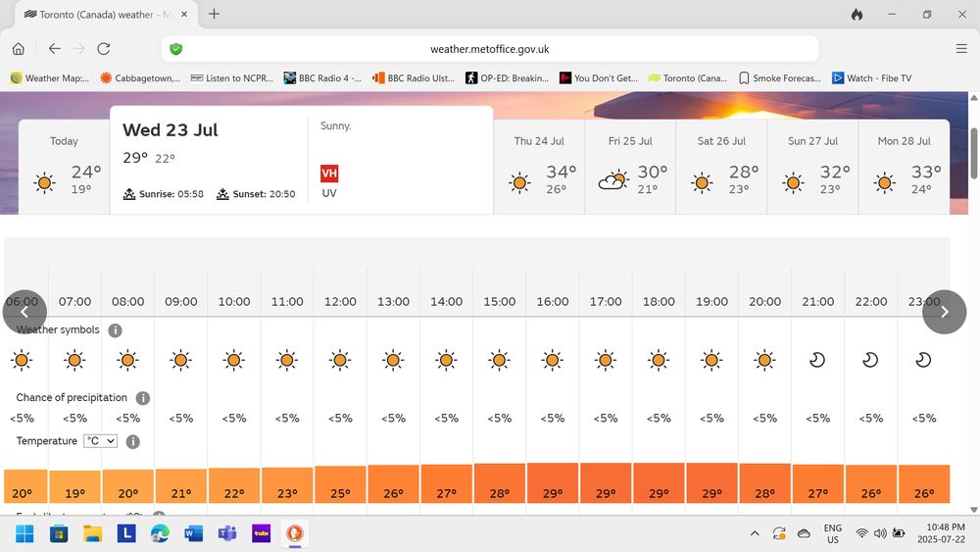Open Microsoft Edge from taskbar
This screenshot has height=552, width=980.
point(160,534)
